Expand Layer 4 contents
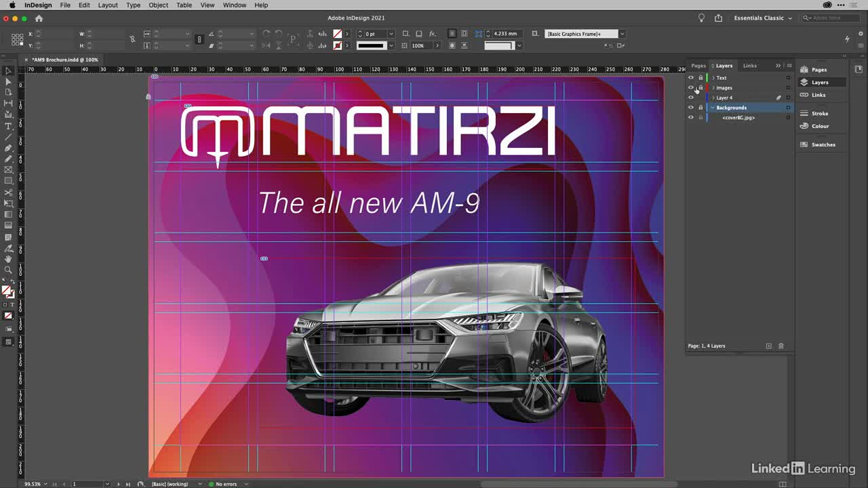 coord(713,98)
